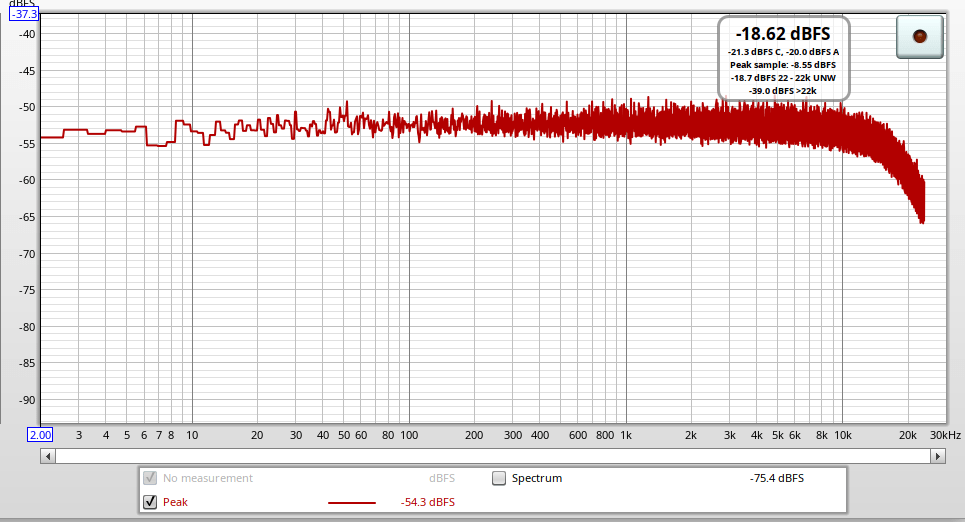Click the -90 vertical axis label
The image size is (965, 522).
click(27, 400)
